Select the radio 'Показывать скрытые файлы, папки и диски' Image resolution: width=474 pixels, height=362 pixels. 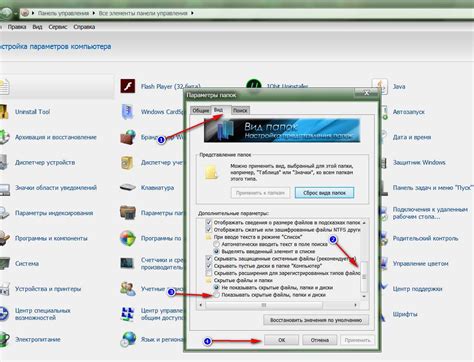pyautogui.click(x=217, y=295)
